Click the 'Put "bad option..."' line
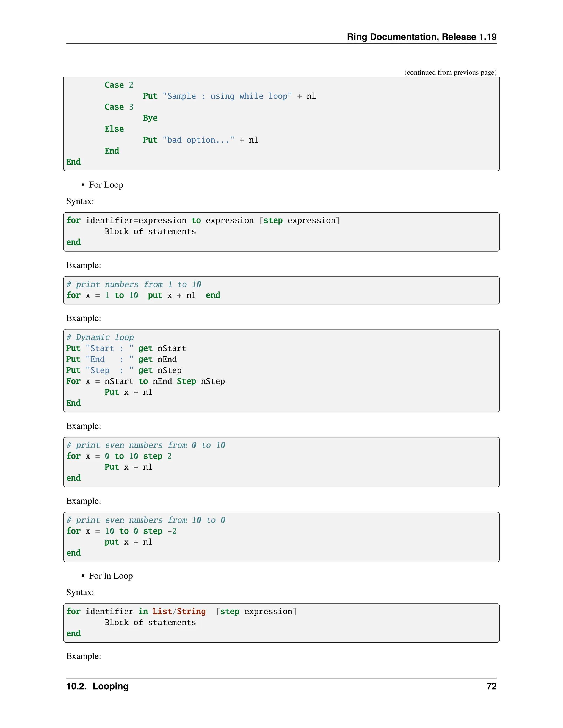Image resolution: width=563 pixels, height=728 pixels. point(200,140)
